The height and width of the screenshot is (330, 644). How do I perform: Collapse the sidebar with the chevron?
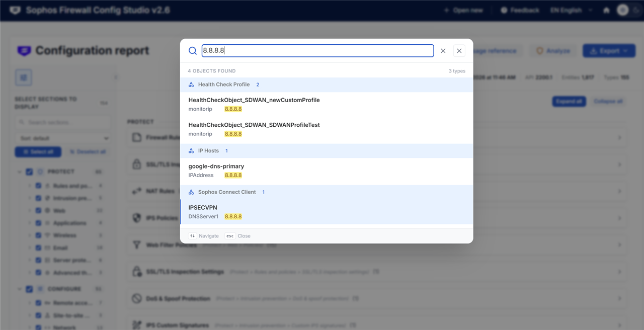click(115, 77)
